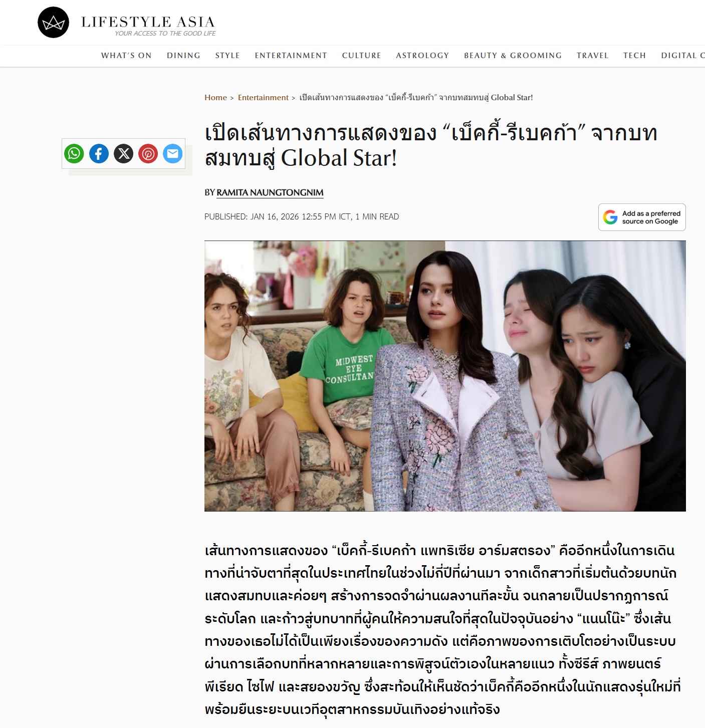Open Beauty & Grooming menu
Screen dimensions: 705x728
(x=513, y=56)
